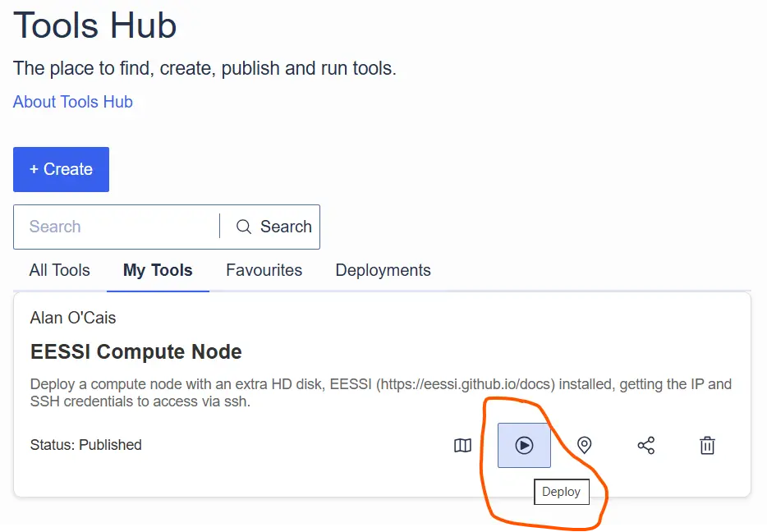Image resolution: width=767 pixels, height=532 pixels.
Task: Click the location pin icon
Action: (584, 444)
